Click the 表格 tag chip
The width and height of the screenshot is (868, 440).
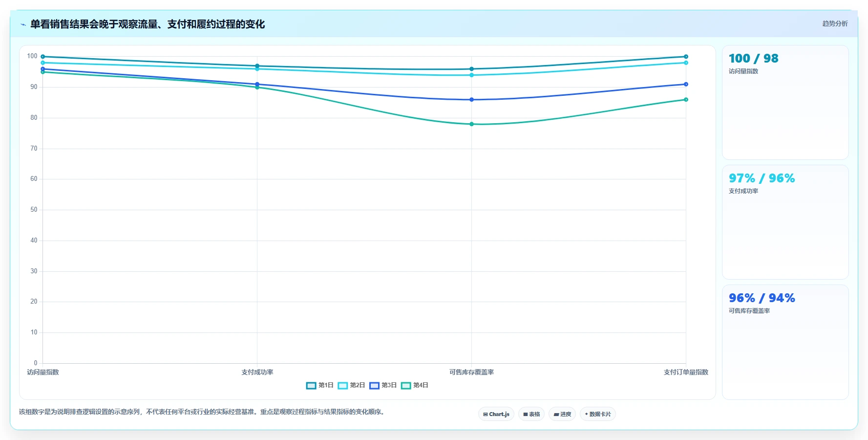click(x=531, y=414)
